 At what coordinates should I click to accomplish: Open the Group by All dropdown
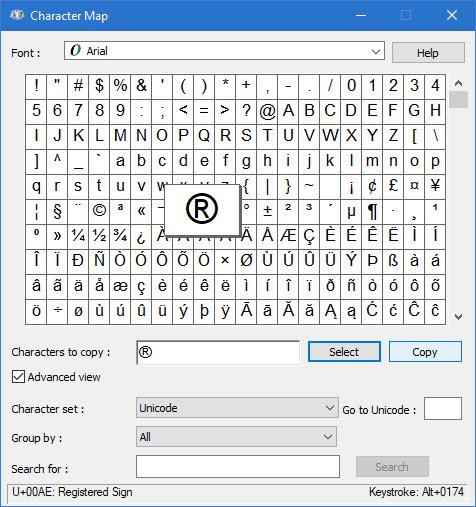(x=236, y=437)
